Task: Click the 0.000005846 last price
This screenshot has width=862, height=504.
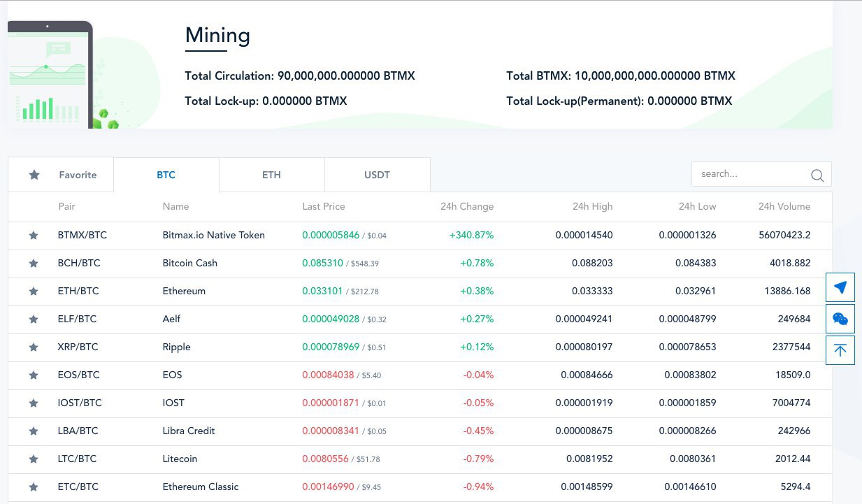Action: 331,236
